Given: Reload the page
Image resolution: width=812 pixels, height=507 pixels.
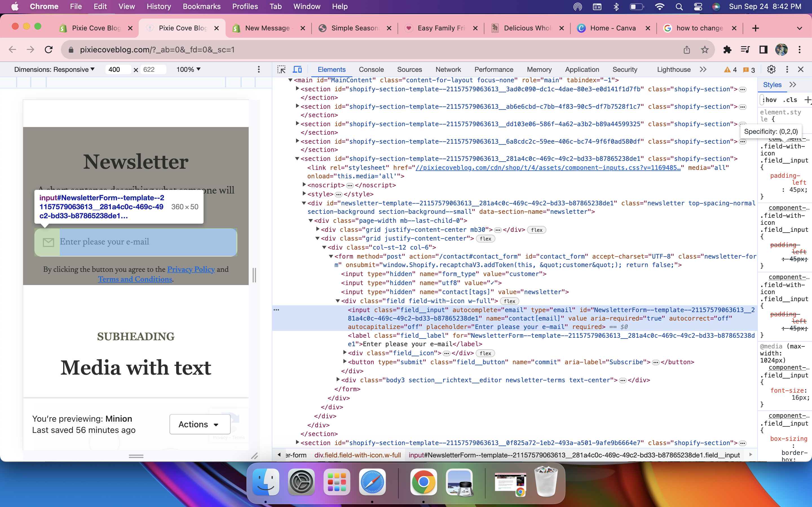Looking at the screenshot, I should pos(49,50).
